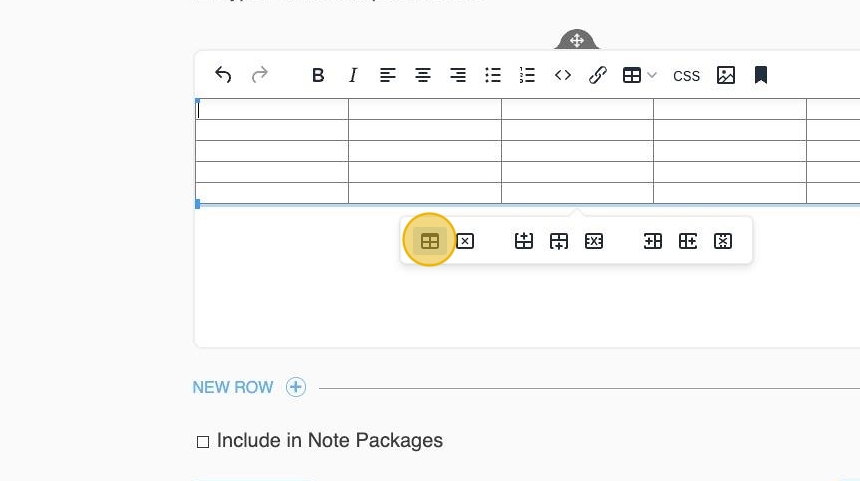
Task: Click the bookmark icon in toolbar
Action: [x=761, y=75]
